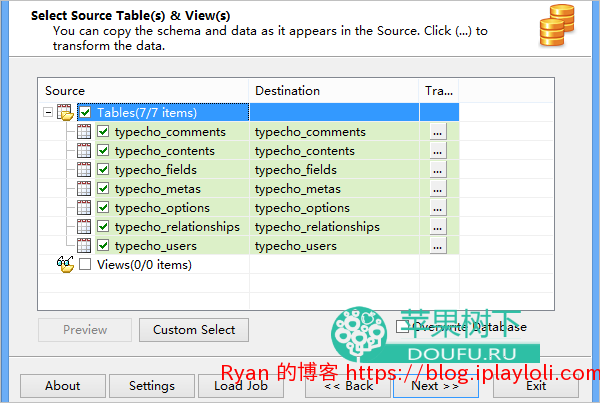Image resolution: width=600 pixels, height=403 pixels.
Task: Select the typecho_fields source row
Action: pyautogui.click(x=156, y=170)
